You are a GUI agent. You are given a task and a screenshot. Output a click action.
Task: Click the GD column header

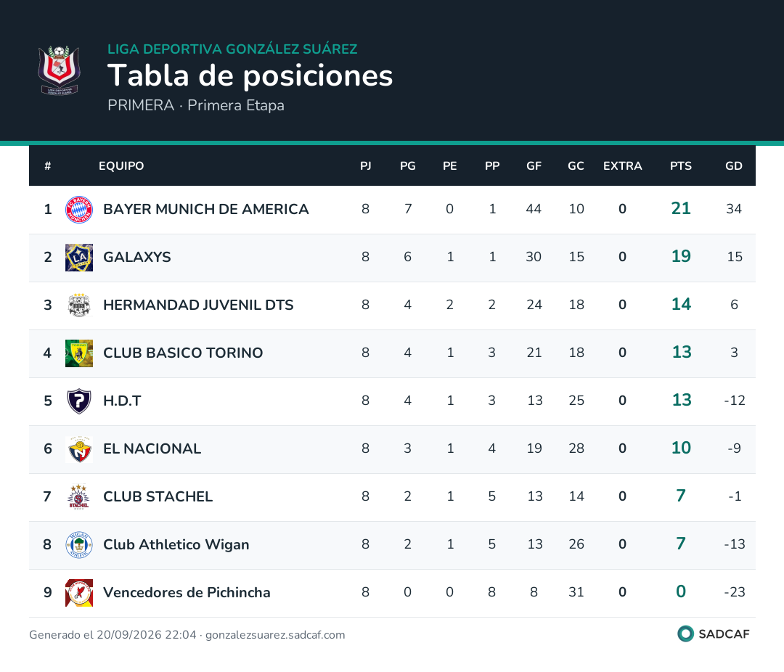tap(733, 166)
